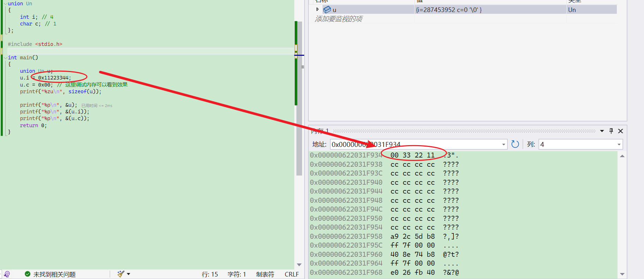Click the bytes e0 26 fb 40 in memory

coord(413,272)
